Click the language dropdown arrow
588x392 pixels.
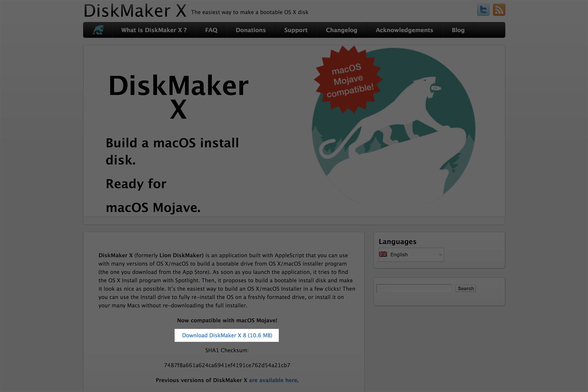[440, 255]
